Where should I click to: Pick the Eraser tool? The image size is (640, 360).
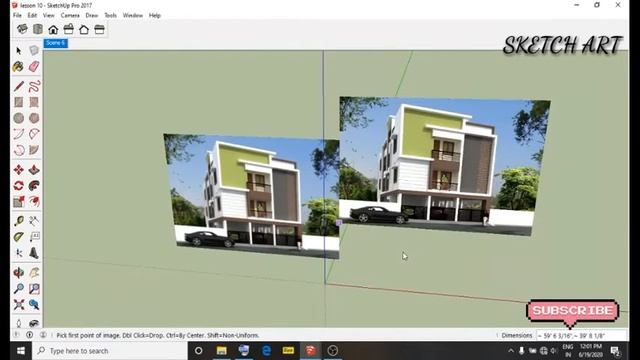click(34, 67)
